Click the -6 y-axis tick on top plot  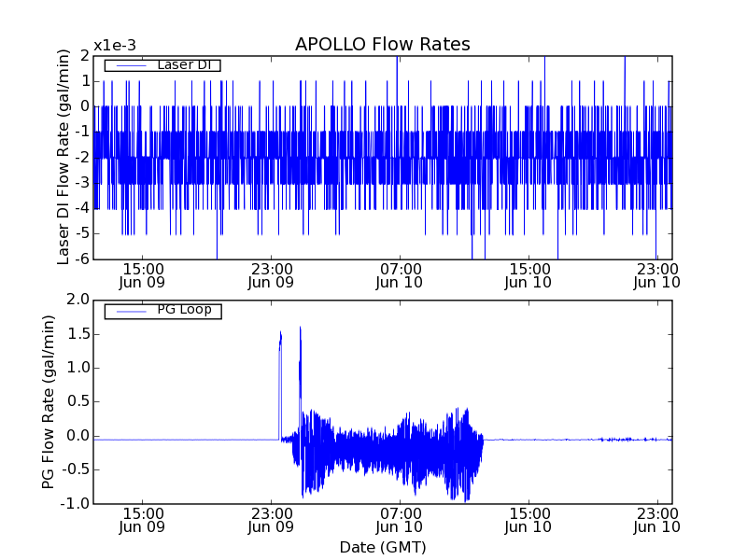coord(82,259)
